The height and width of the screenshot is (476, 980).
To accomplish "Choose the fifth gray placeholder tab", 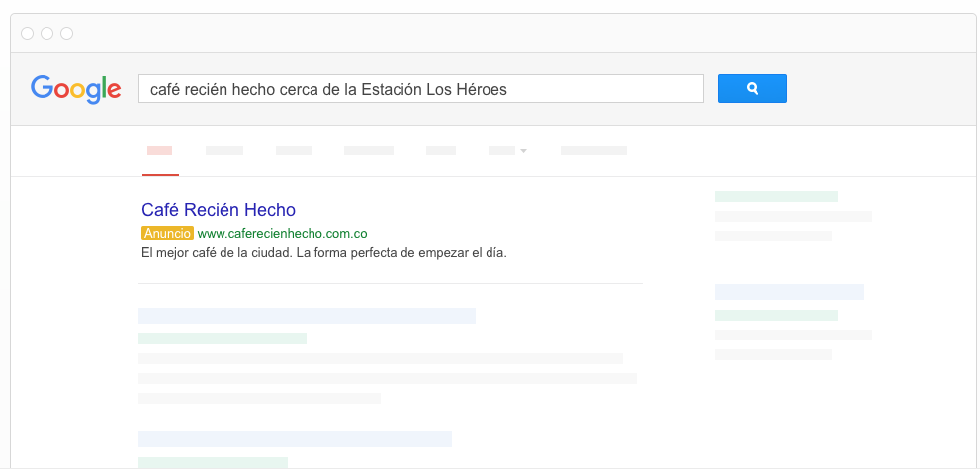I will [440, 151].
